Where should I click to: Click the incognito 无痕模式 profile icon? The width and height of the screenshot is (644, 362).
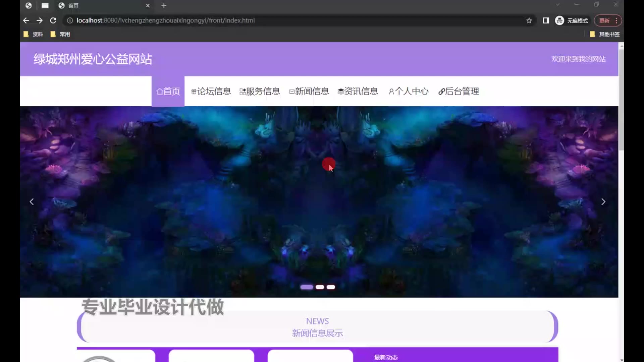[x=572, y=20]
